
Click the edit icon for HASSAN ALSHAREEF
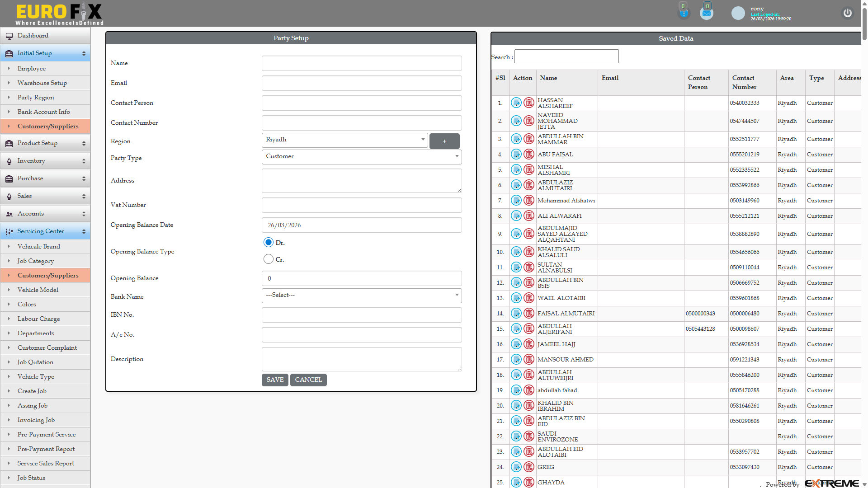(516, 103)
